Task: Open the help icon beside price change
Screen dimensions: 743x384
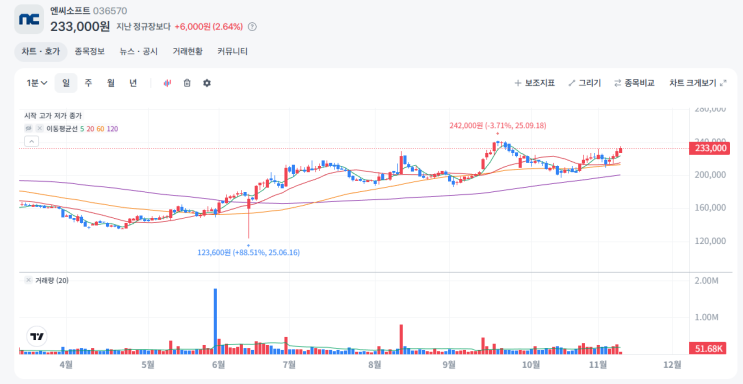Action: (x=252, y=27)
